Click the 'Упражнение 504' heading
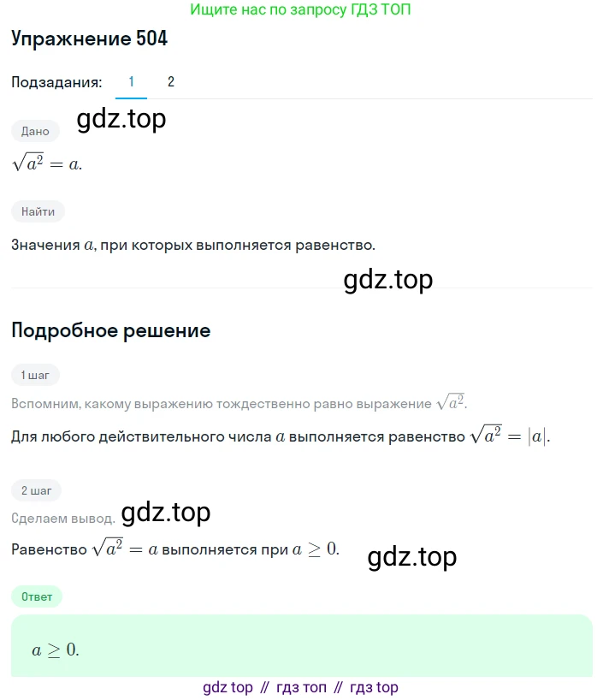 (89, 39)
